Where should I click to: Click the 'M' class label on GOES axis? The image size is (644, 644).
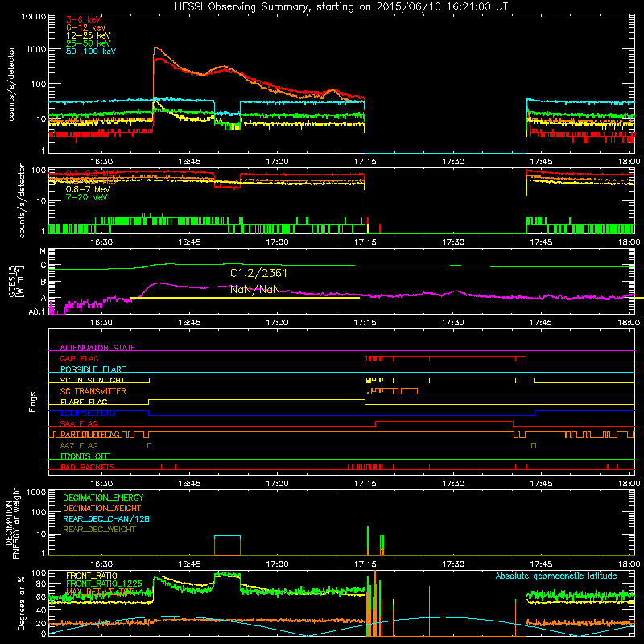point(43,251)
